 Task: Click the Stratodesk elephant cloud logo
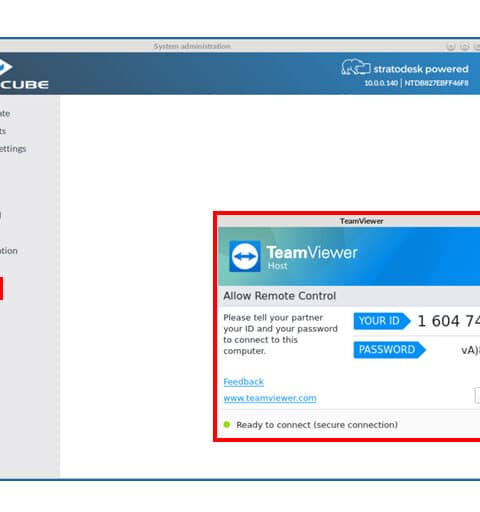pos(356,67)
